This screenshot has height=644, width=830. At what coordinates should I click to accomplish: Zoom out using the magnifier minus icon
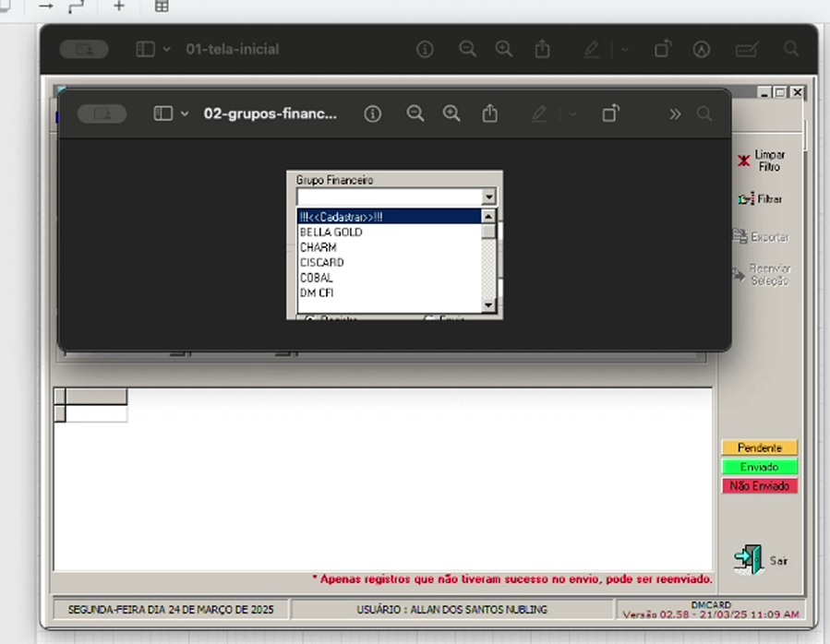tap(415, 113)
